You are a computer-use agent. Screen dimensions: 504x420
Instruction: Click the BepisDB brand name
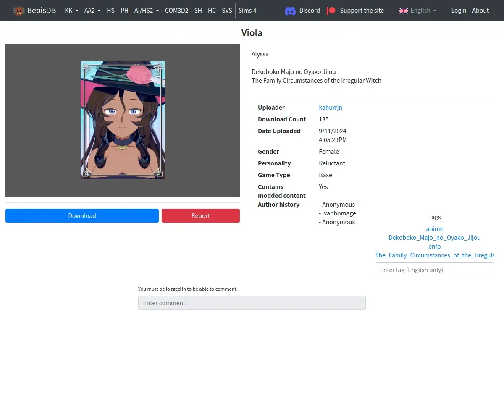(x=42, y=10)
